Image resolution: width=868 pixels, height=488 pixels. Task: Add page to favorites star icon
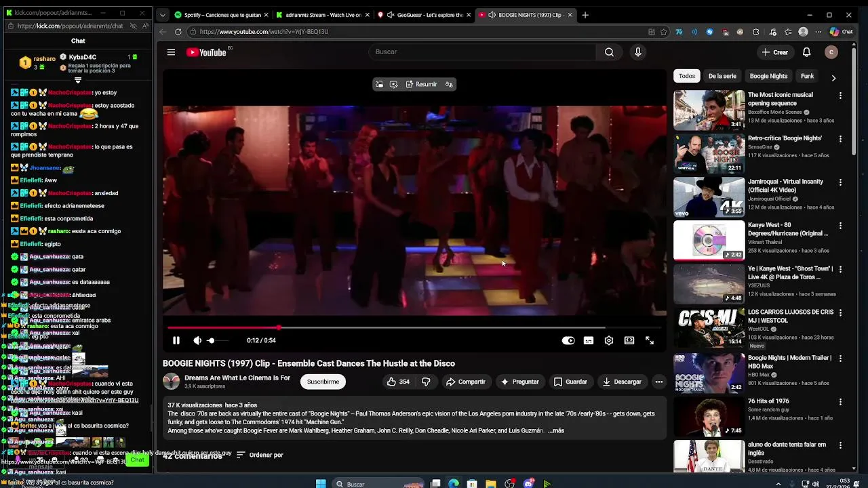[x=664, y=32]
